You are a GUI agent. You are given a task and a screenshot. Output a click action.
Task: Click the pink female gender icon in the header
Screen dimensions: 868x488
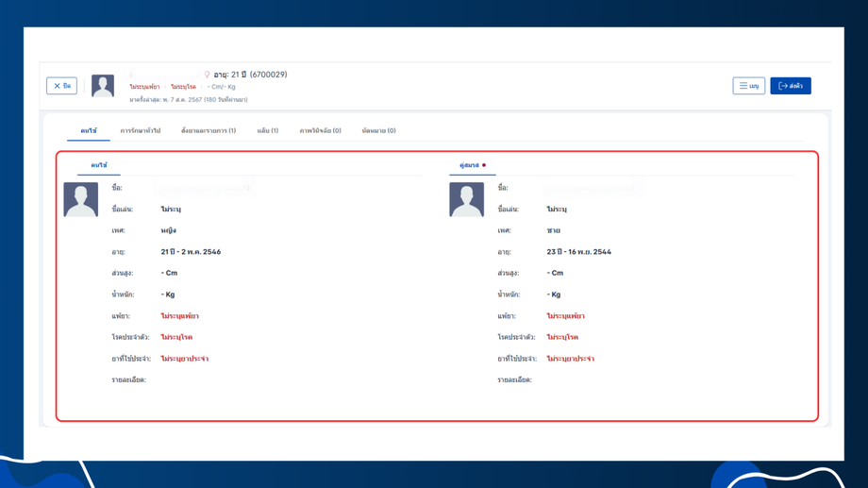click(x=207, y=75)
